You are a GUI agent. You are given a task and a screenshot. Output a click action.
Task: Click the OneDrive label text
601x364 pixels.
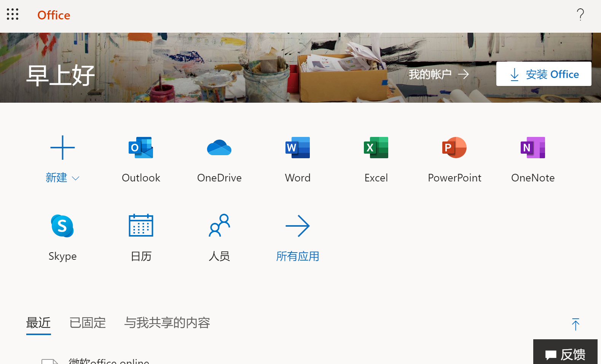(219, 178)
